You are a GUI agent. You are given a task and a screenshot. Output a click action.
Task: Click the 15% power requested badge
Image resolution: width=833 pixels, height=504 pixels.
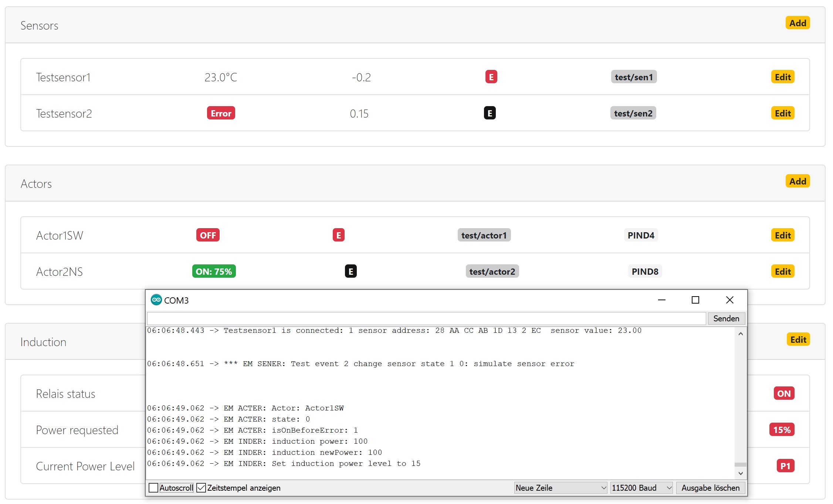pos(782,430)
